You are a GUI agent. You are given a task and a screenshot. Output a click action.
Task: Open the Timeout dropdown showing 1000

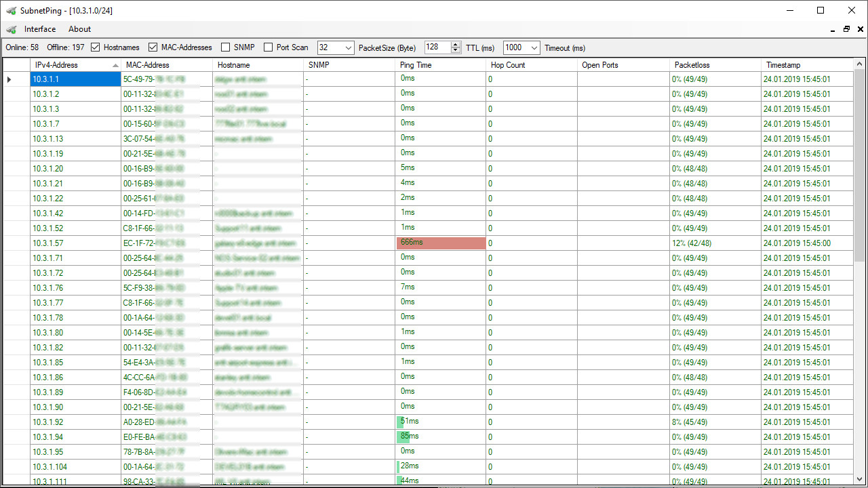click(x=534, y=47)
